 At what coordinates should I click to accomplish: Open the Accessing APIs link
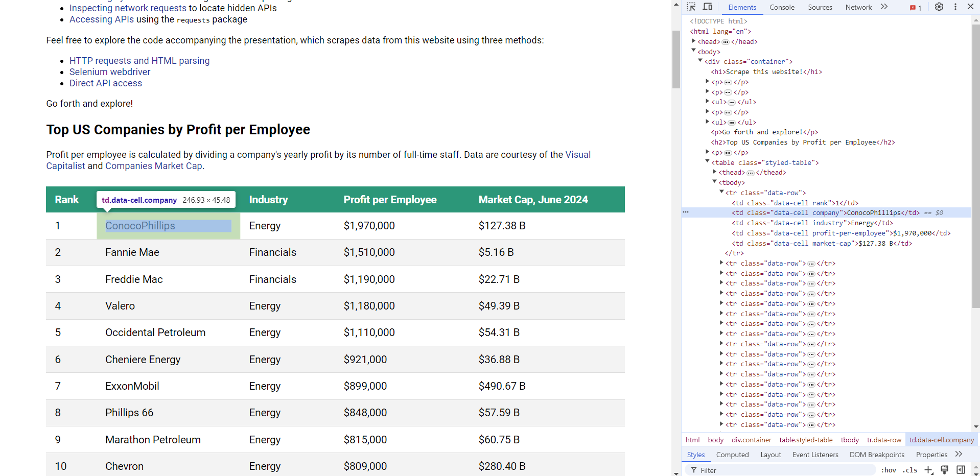(x=102, y=19)
